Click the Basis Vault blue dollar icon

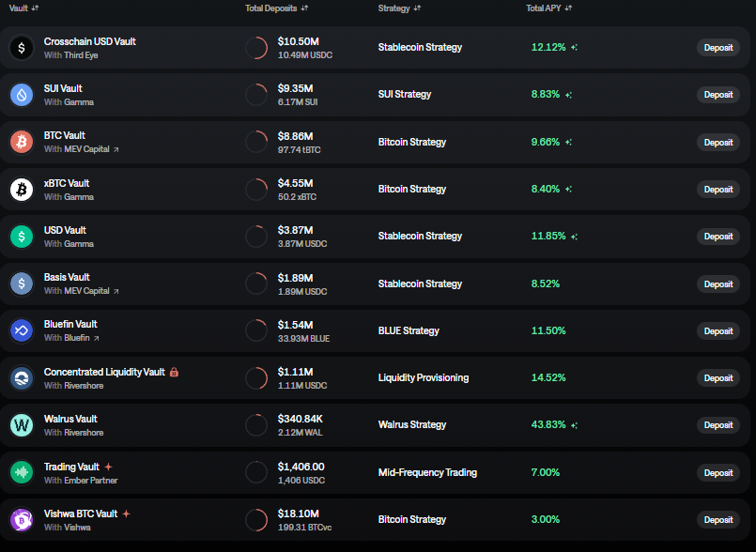click(x=22, y=284)
